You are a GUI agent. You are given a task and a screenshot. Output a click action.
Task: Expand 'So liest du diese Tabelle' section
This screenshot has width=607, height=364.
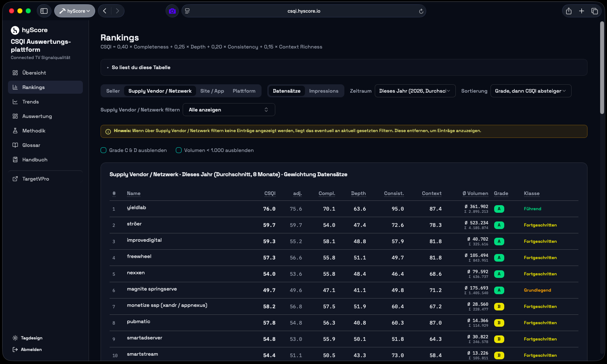coord(344,67)
